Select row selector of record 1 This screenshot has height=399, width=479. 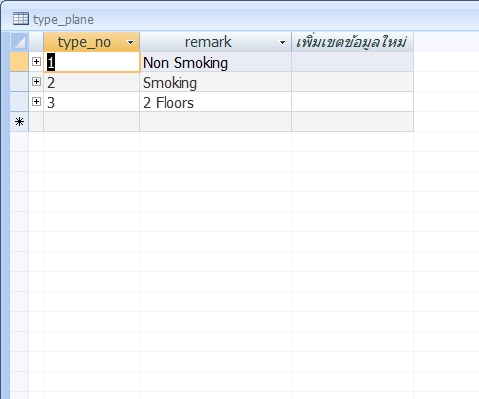pyautogui.click(x=19, y=62)
